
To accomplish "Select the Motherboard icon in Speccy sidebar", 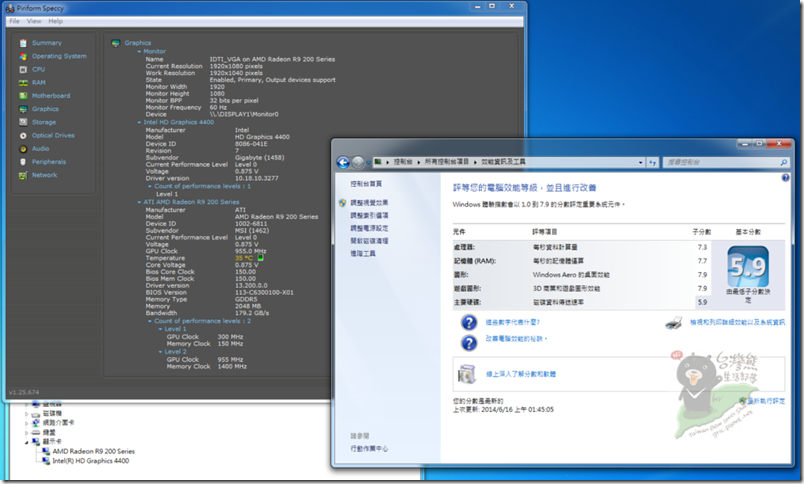I will [x=23, y=96].
